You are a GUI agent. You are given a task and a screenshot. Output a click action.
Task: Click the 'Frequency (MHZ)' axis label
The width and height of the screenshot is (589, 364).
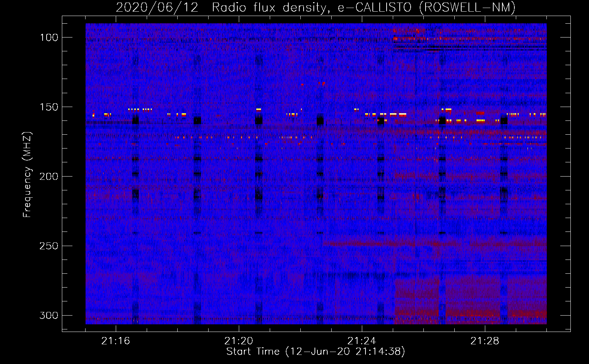[27, 175]
